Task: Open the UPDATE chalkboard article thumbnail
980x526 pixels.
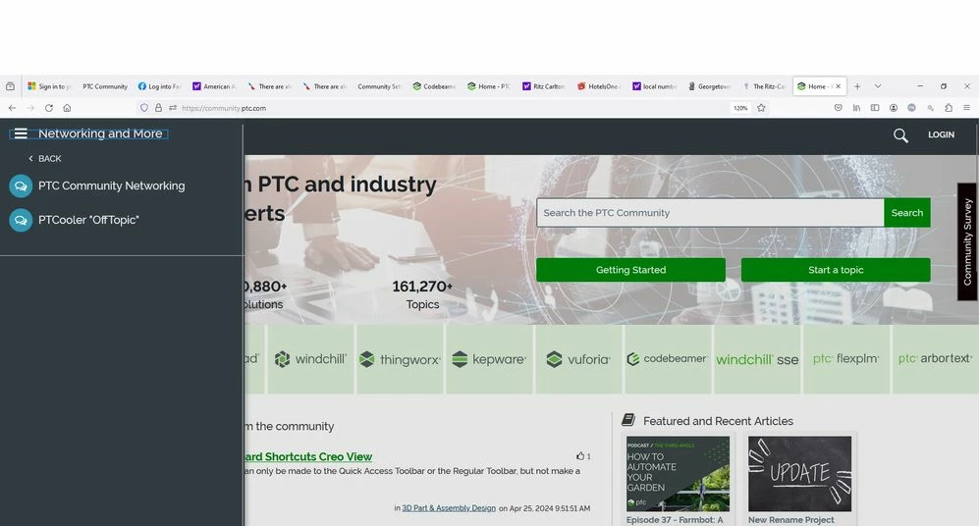Action: click(x=799, y=474)
